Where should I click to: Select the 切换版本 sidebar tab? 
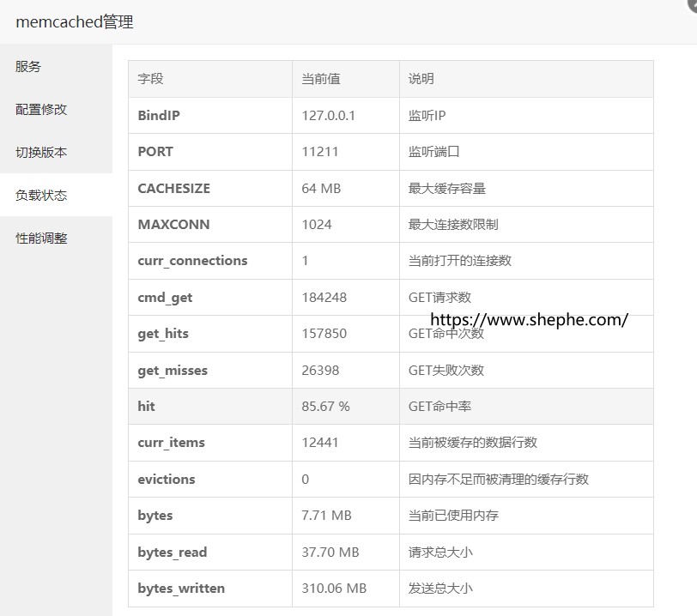(x=41, y=152)
